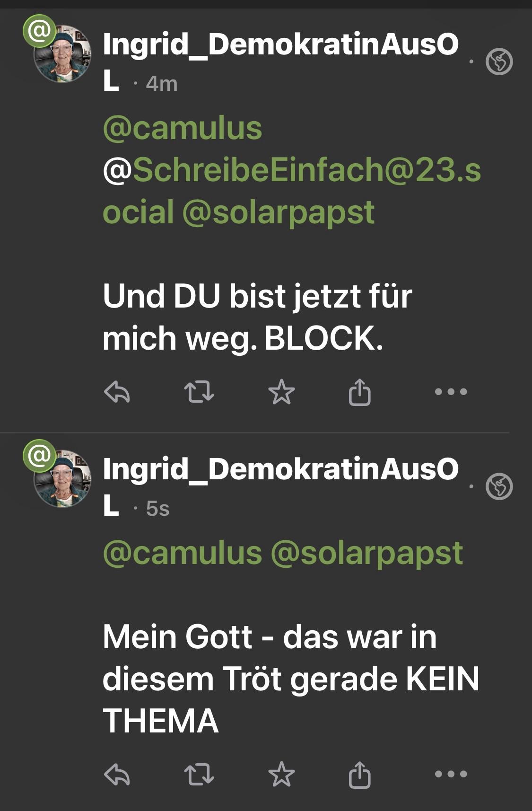Share the BLOCK post
532x811 pixels.
[x=359, y=392]
